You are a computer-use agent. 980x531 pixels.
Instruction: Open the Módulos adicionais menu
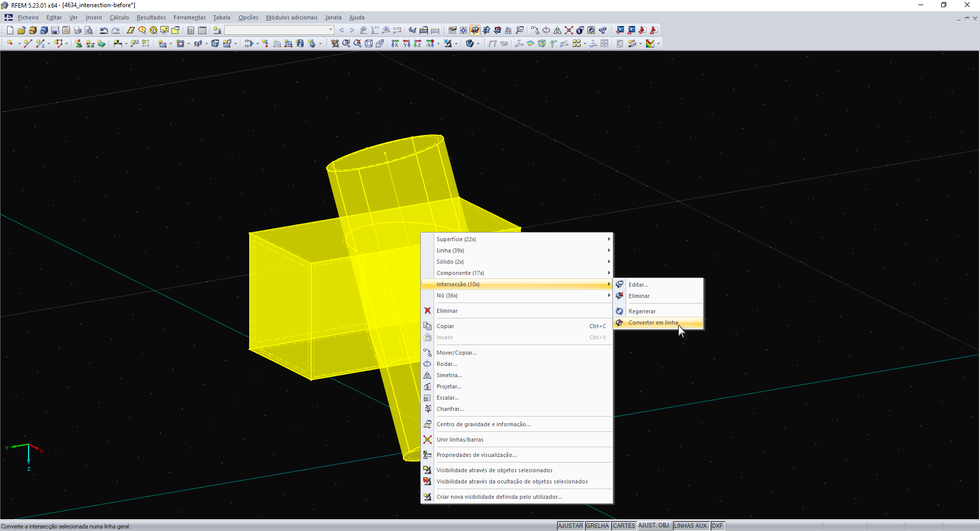(291, 17)
